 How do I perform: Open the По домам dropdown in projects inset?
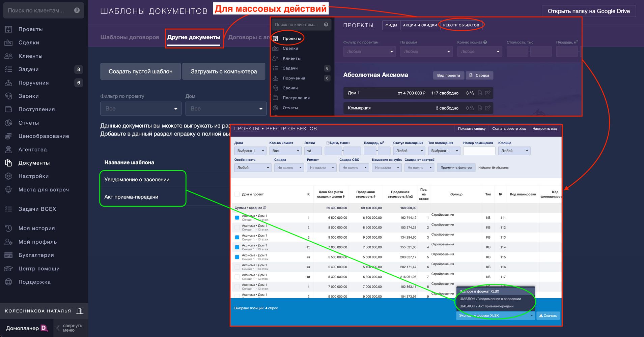pyautogui.click(x=426, y=52)
